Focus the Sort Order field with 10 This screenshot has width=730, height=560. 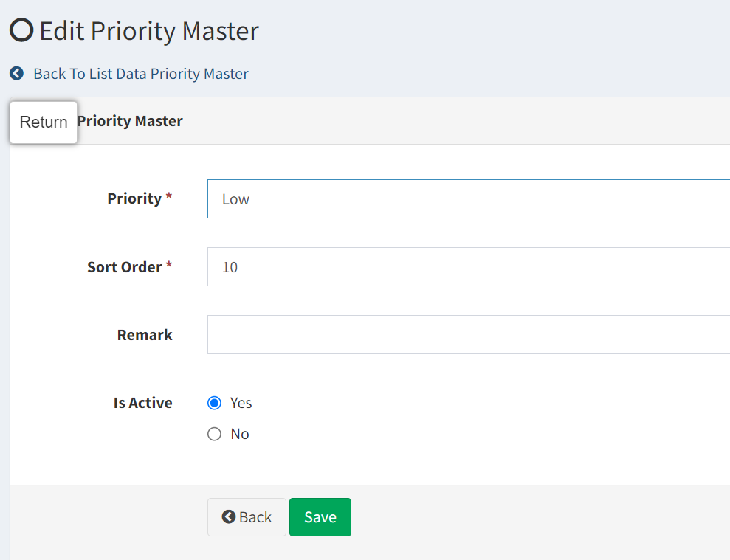coord(469,267)
